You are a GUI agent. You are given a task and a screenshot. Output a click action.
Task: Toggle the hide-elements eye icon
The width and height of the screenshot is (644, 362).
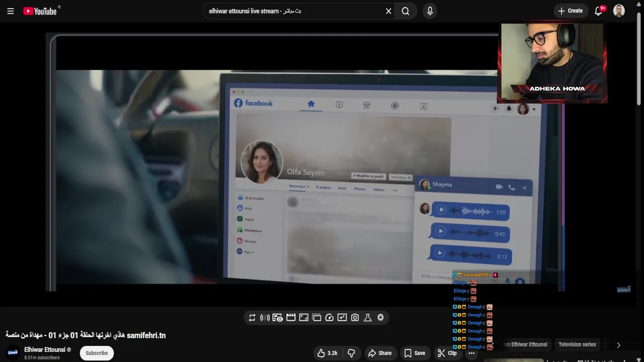point(277,317)
